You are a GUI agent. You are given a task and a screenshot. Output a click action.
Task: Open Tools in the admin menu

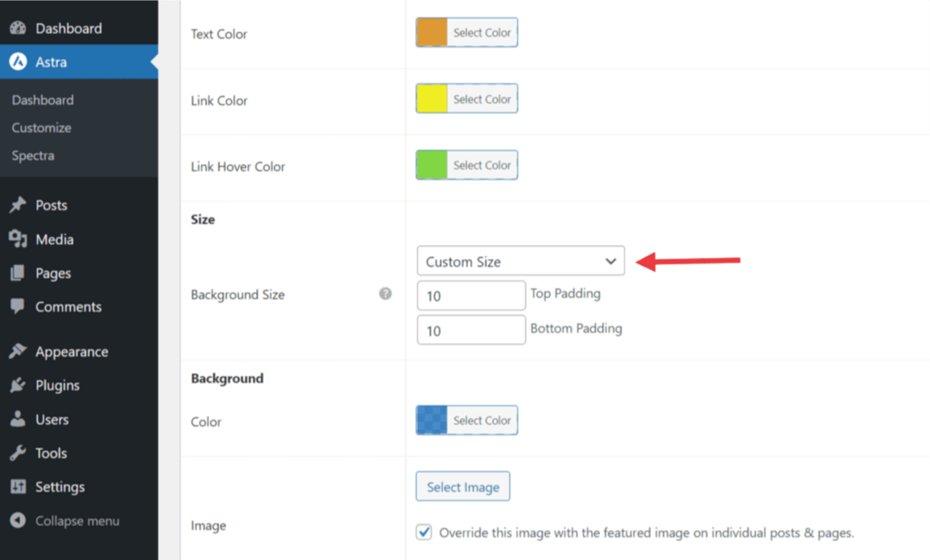51,454
